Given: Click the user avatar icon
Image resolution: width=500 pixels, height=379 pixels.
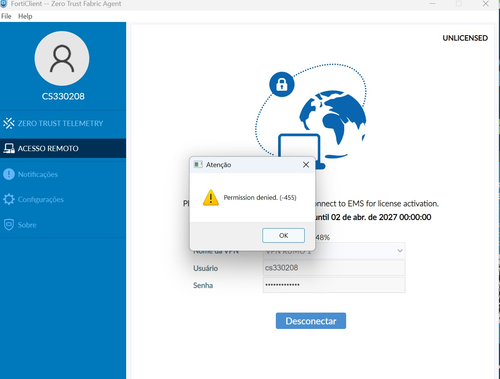Looking at the screenshot, I should pos(62,59).
